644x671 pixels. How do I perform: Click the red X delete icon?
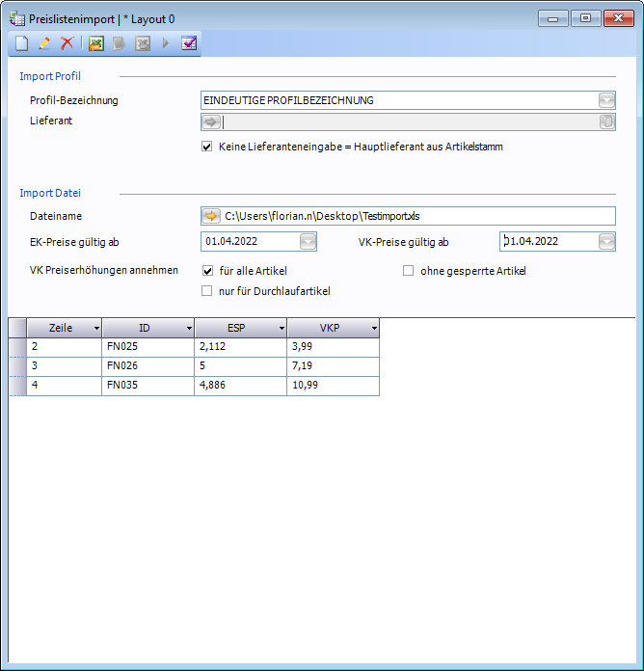[x=67, y=43]
